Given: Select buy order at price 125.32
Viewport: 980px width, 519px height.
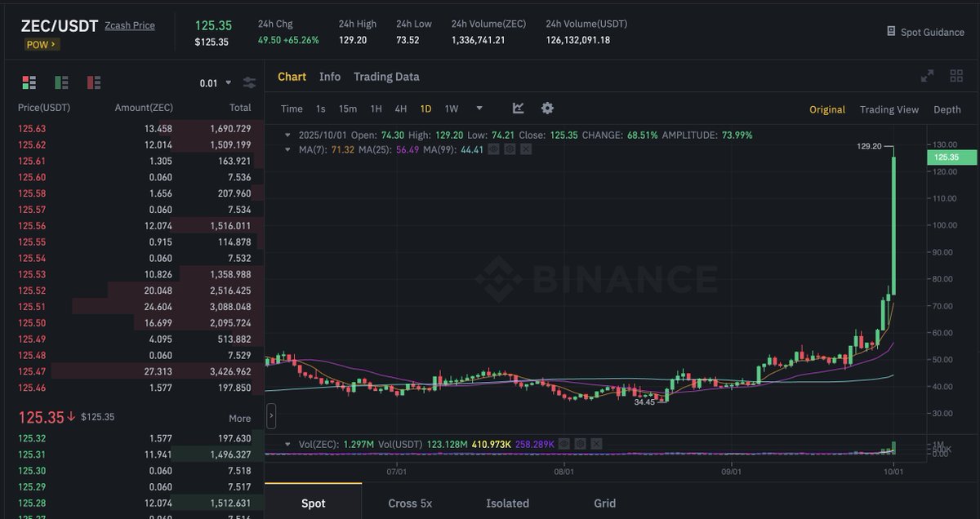Looking at the screenshot, I should pos(134,437).
